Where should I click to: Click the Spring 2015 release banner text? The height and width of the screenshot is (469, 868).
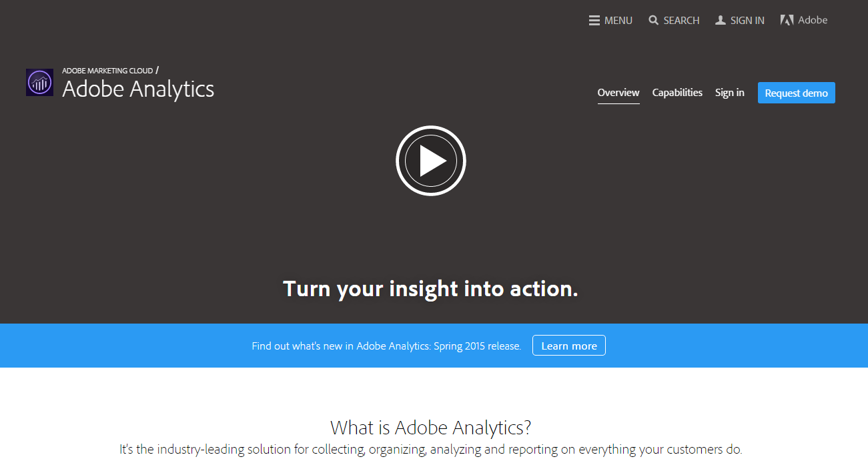[x=386, y=346]
